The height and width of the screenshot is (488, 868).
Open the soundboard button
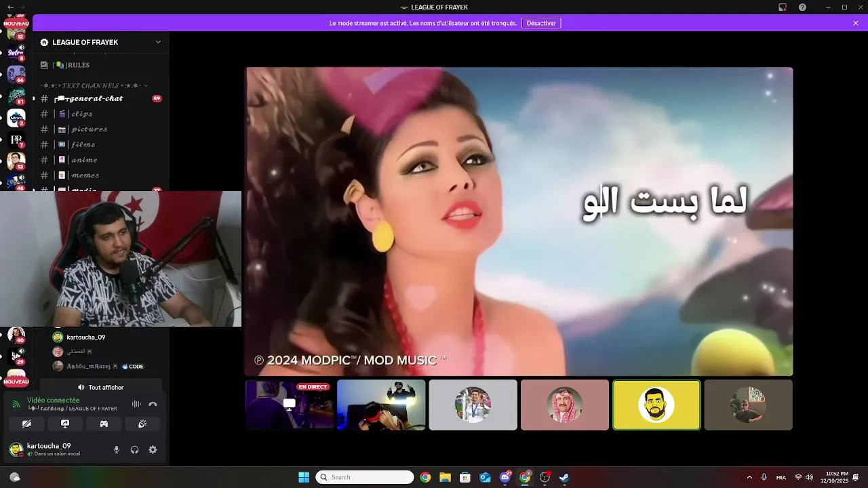pos(142,424)
